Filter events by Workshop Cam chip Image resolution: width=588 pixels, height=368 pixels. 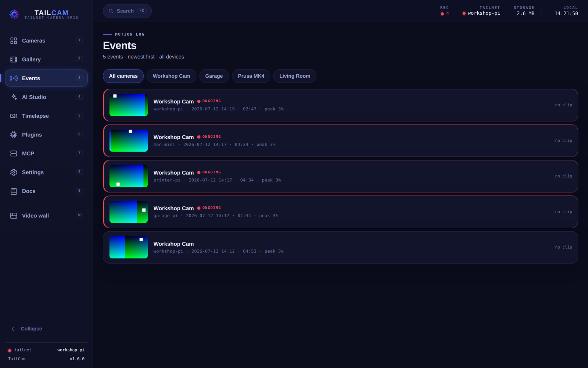(x=171, y=76)
